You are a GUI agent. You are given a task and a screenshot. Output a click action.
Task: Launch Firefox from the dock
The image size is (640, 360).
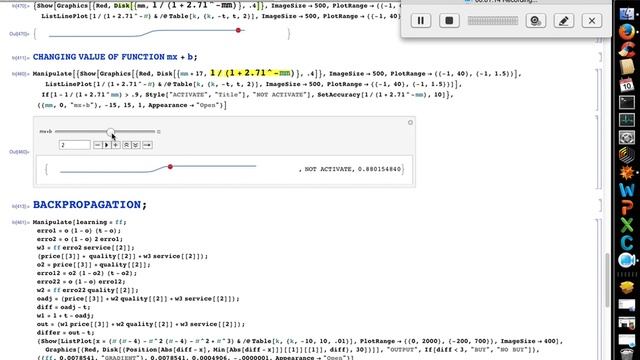tap(627, 32)
